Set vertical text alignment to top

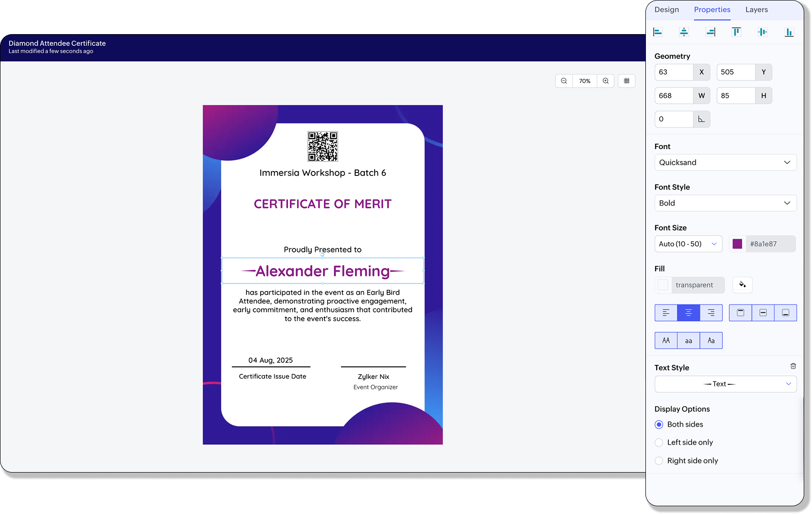[740, 313]
